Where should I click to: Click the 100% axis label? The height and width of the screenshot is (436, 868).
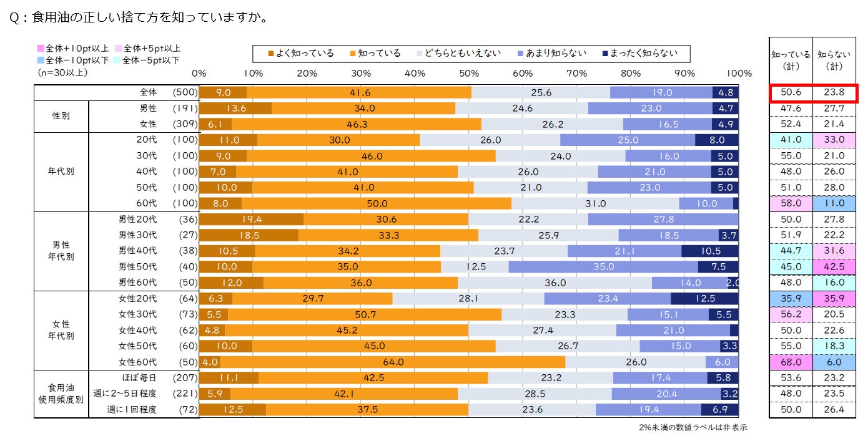pyautogui.click(x=739, y=73)
